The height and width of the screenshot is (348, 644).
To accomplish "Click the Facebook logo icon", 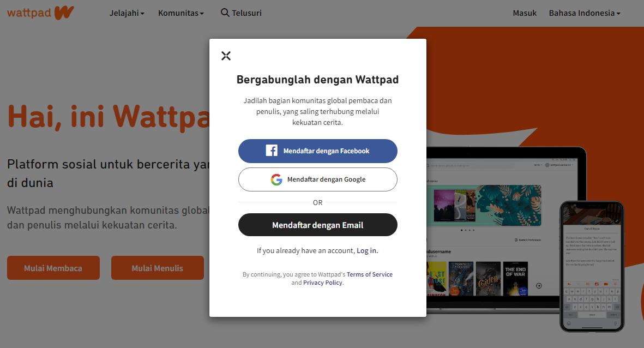I will 272,151.
